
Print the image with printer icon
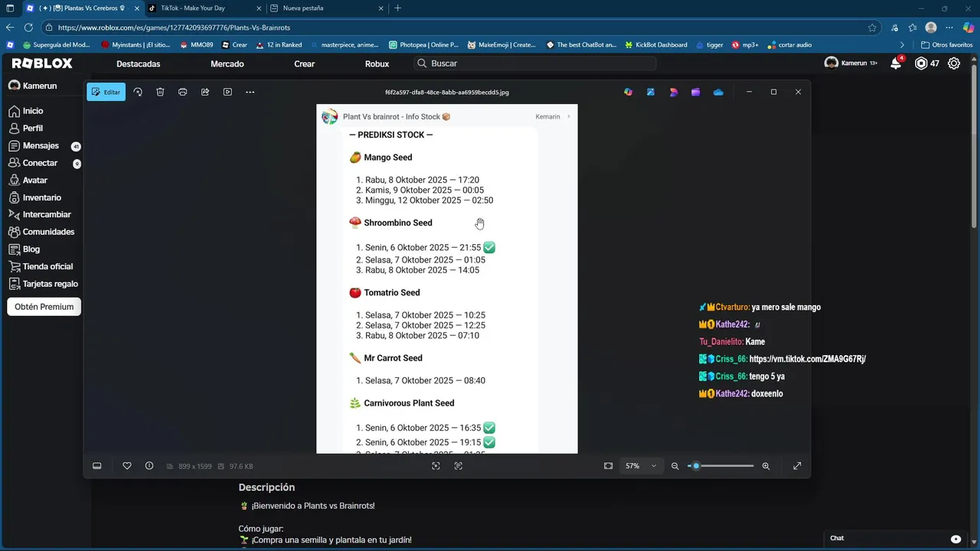click(182, 92)
